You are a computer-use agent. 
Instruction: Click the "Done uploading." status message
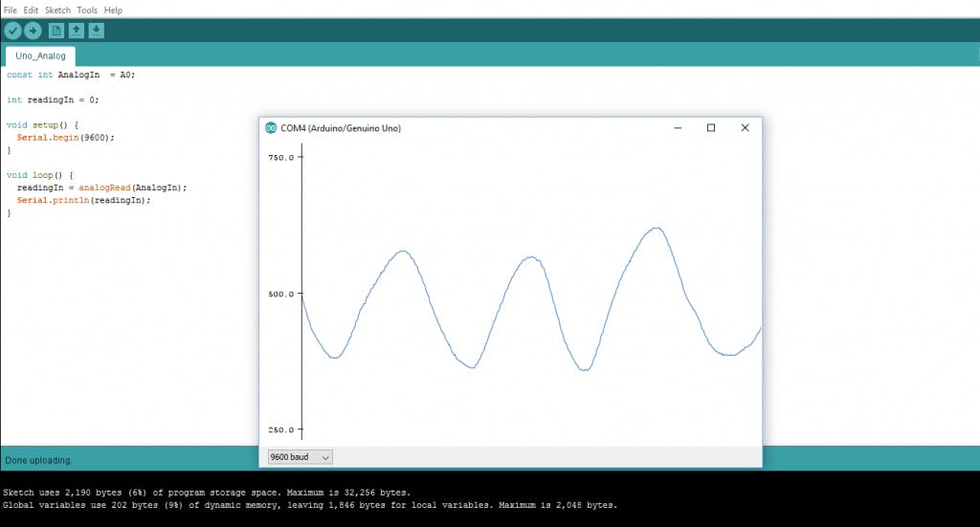[38, 460]
